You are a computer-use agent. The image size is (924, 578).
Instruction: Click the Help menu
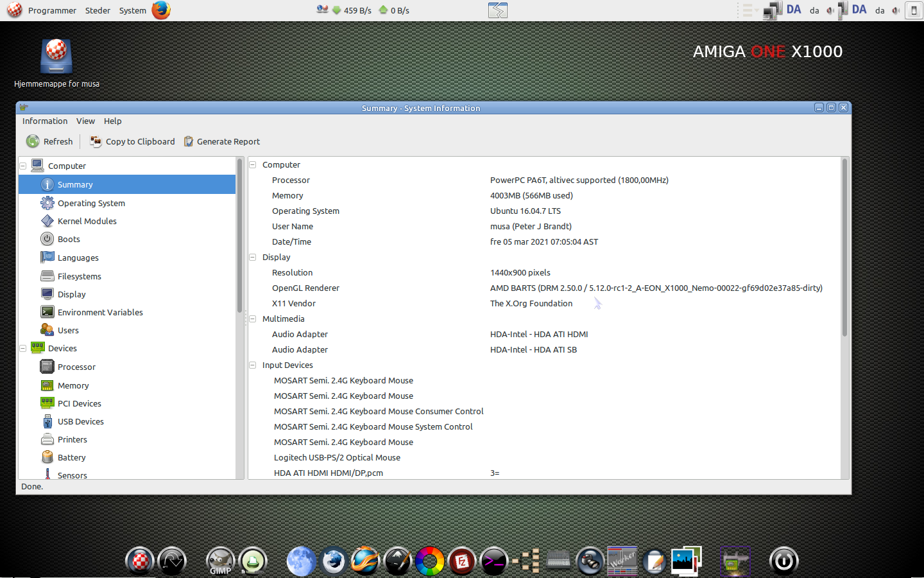point(113,121)
